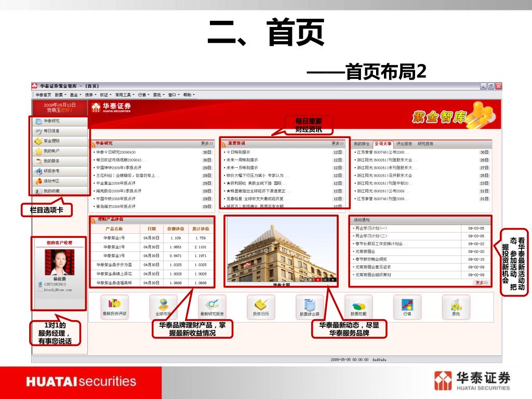
Task: Click the 行情 chart shortcut icon
Action: point(407,307)
